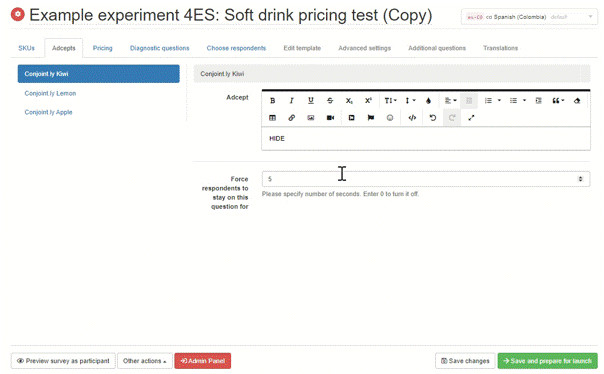
Task: Select Conjoint.ly Kiwi in the list
Action: point(99,74)
